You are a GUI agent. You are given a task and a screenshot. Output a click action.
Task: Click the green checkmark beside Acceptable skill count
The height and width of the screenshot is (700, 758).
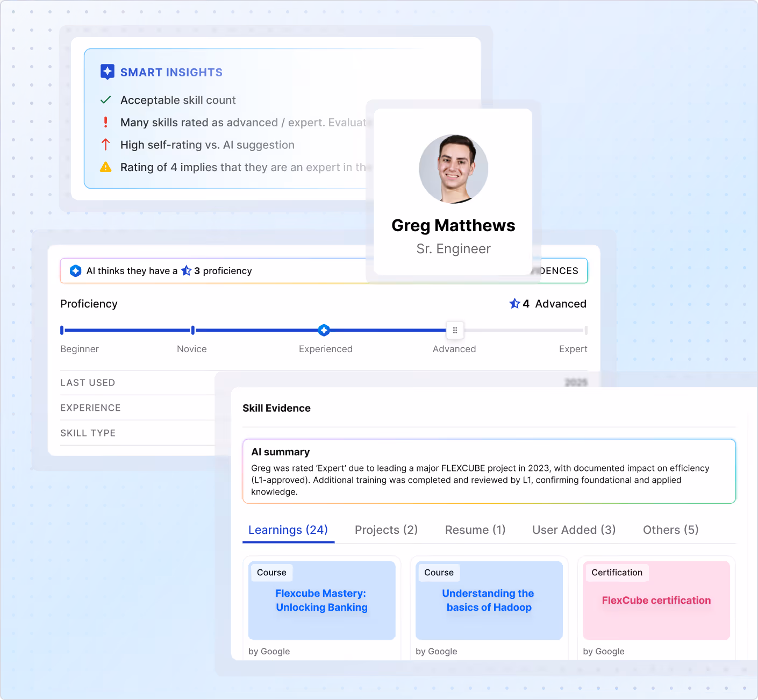click(x=106, y=100)
